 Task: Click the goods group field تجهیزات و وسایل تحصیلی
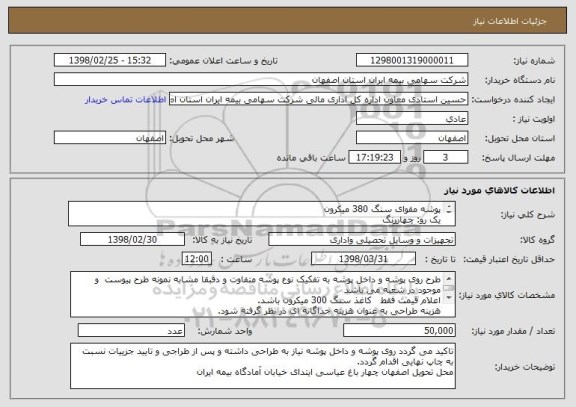click(362, 240)
